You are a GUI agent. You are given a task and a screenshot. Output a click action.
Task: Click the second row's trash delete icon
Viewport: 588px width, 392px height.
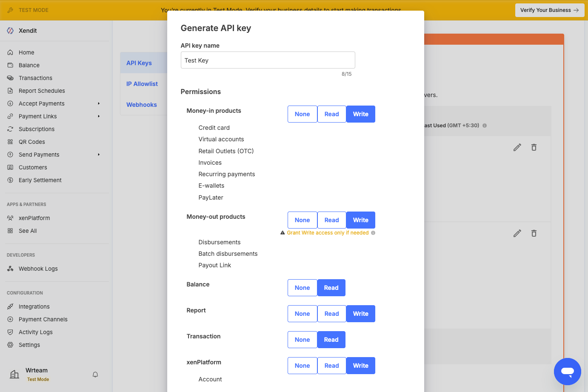click(x=534, y=233)
